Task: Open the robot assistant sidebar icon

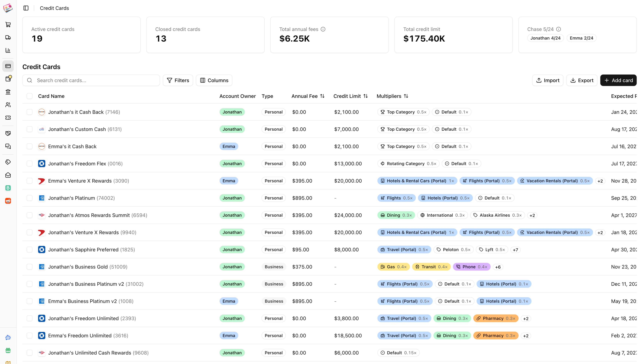Action: coord(8,338)
